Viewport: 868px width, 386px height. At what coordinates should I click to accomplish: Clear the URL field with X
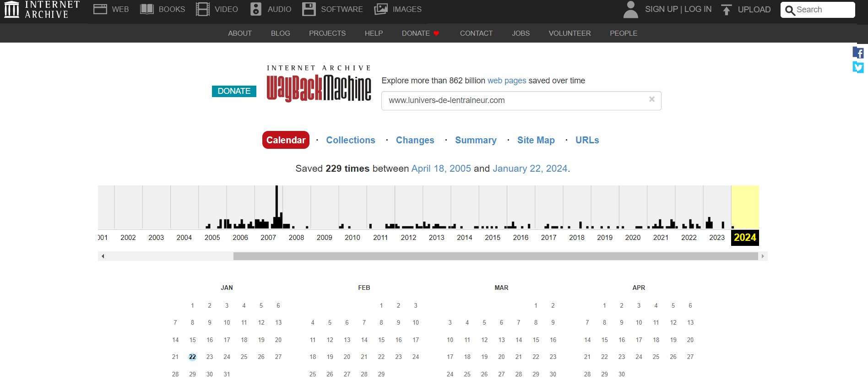click(x=652, y=99)
